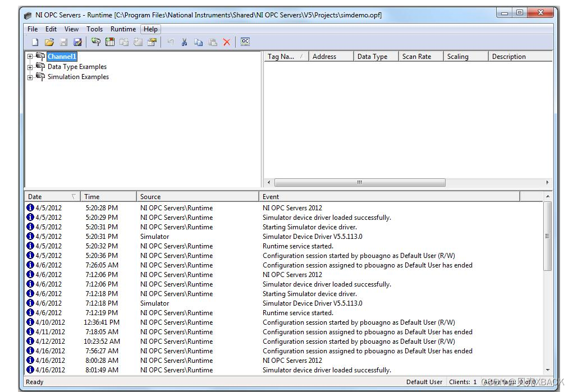Open the View menu
The image size is (573, 392).
(x=71, y=29)
